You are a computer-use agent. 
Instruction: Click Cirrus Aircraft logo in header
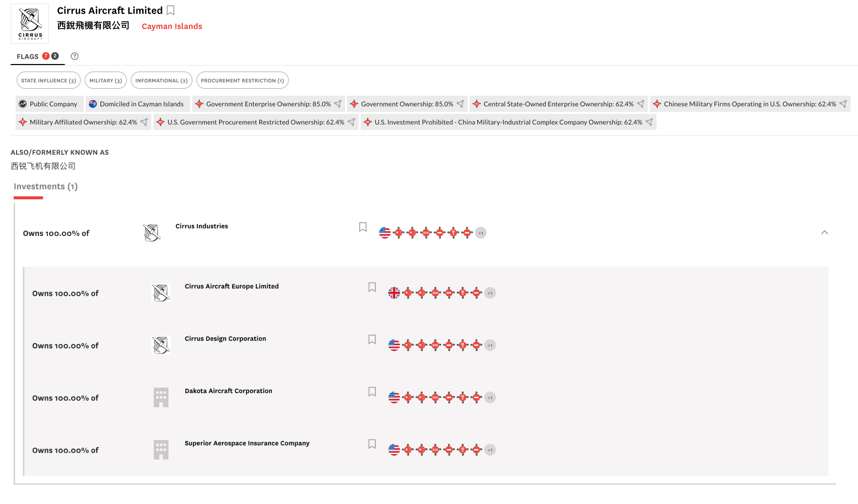[x=30, y=24]
